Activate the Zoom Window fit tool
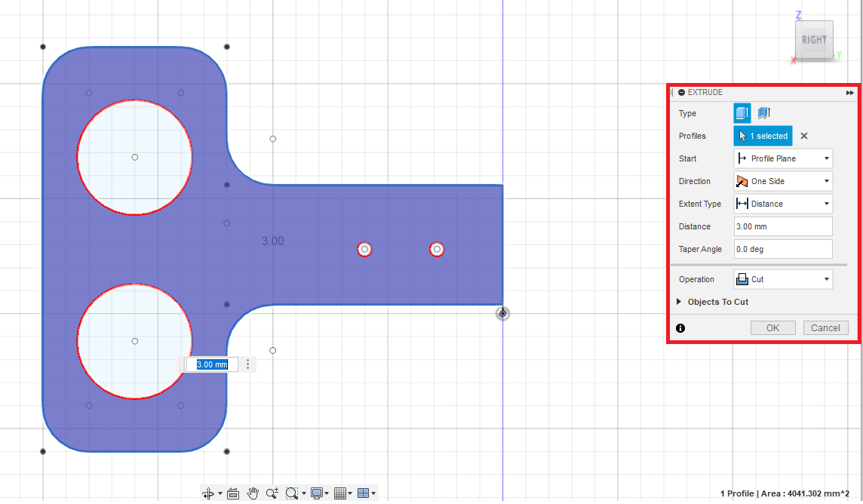The width and height of the screenshot is (863, 504). click(x=292, y=493)
